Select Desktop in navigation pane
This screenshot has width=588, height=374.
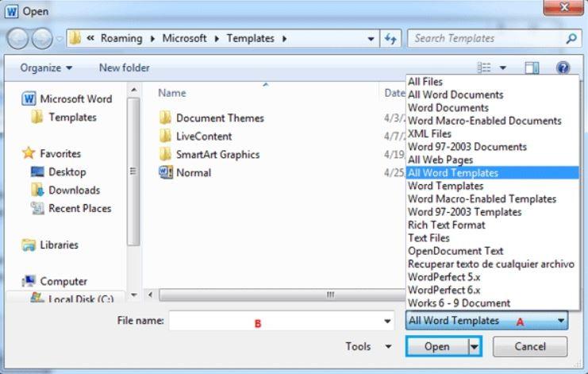click(x=59, y=172)
